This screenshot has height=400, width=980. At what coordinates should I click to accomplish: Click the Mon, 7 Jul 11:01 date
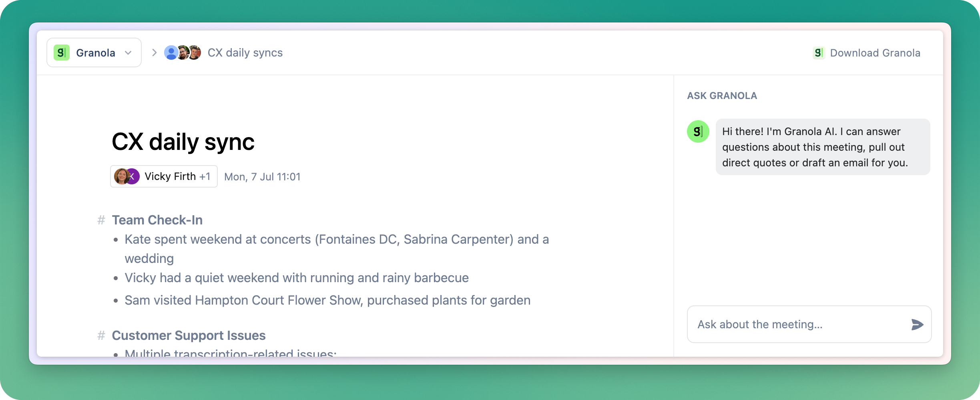tap(262, 177)
